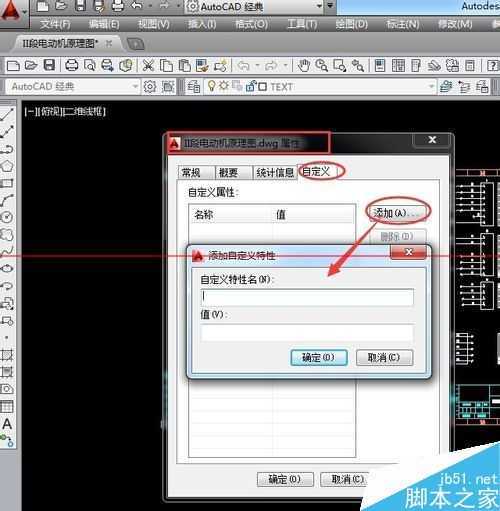This screenshot has height=511, width=500.
Task: Select the Ellipse draw tool
Action: click(x=7, y=268)
